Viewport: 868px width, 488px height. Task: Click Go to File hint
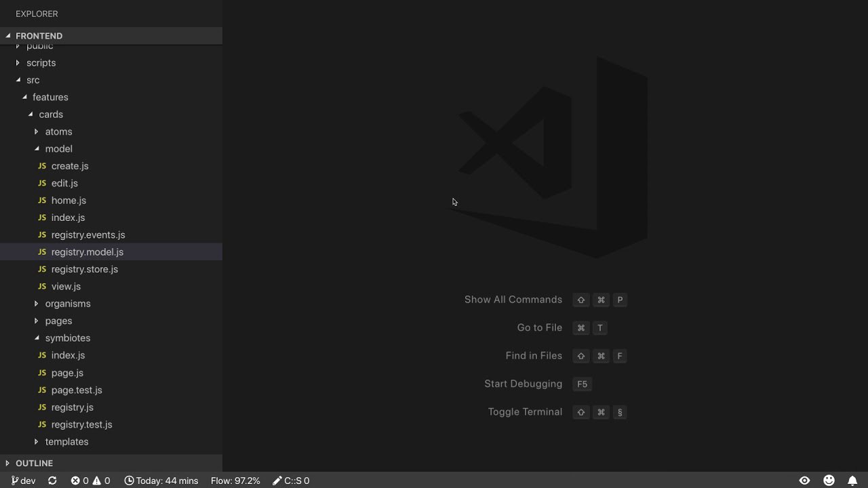click(x=540, y=327)
